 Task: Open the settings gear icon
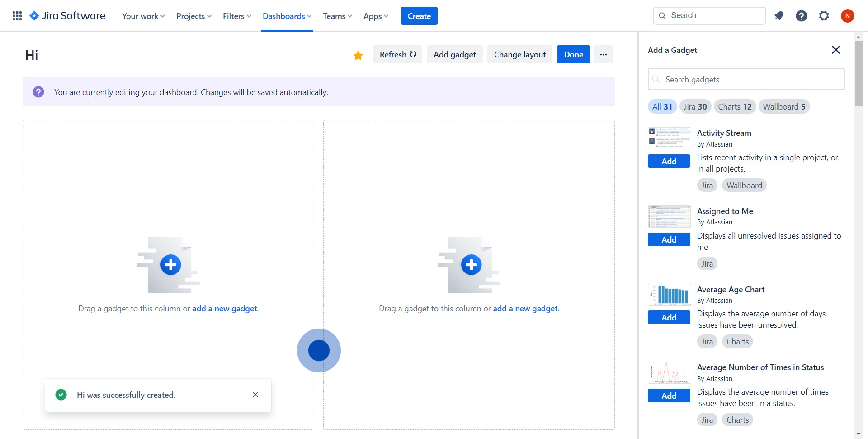[824, 16]
